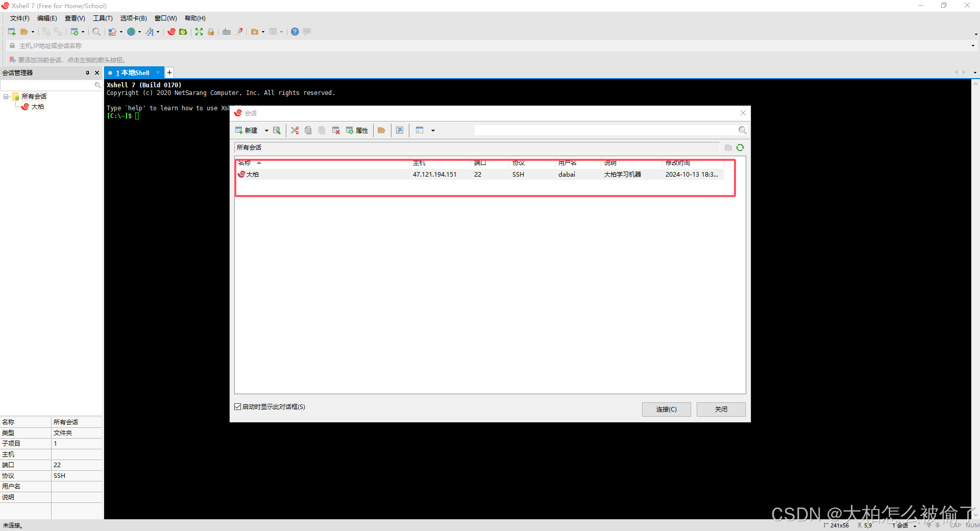The image size is (980, 531).
Task: Open the 文件(F) menu
Action: tap(19, 18)
